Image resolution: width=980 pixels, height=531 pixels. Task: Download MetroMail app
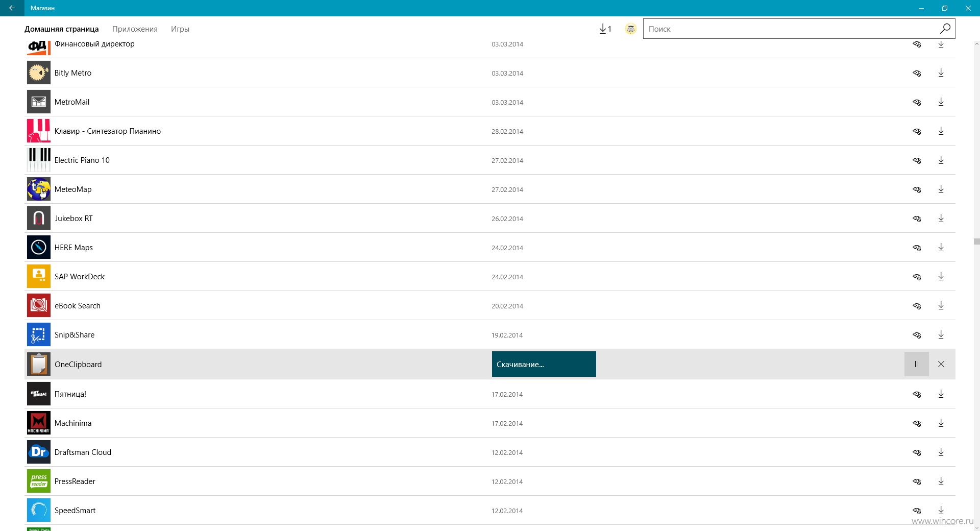(x=941, y=102)
